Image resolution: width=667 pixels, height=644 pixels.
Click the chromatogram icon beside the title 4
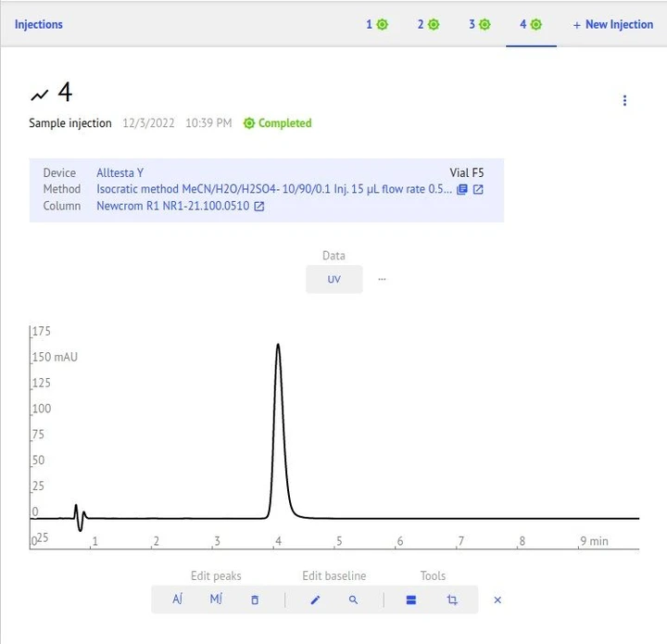coord(40,95)
